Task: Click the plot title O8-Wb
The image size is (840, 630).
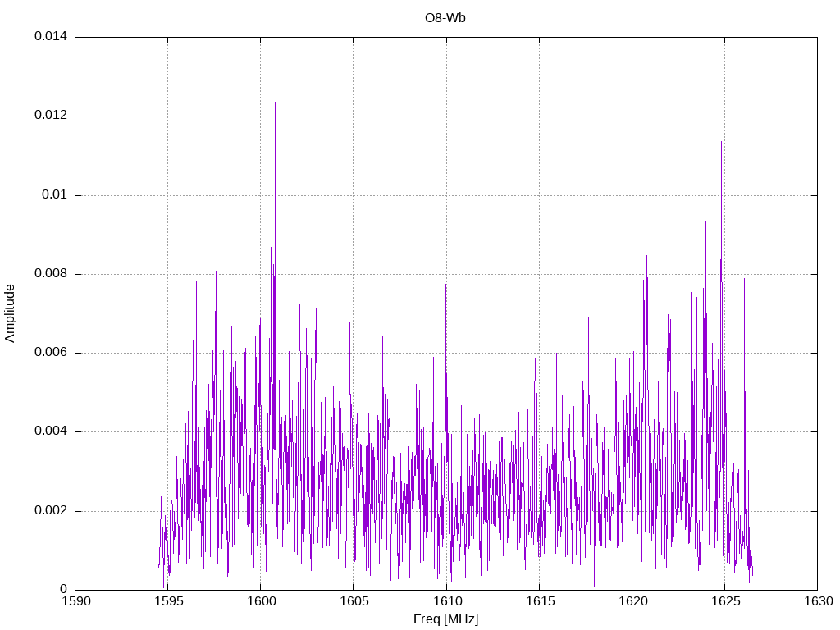Action: (445, 18)
